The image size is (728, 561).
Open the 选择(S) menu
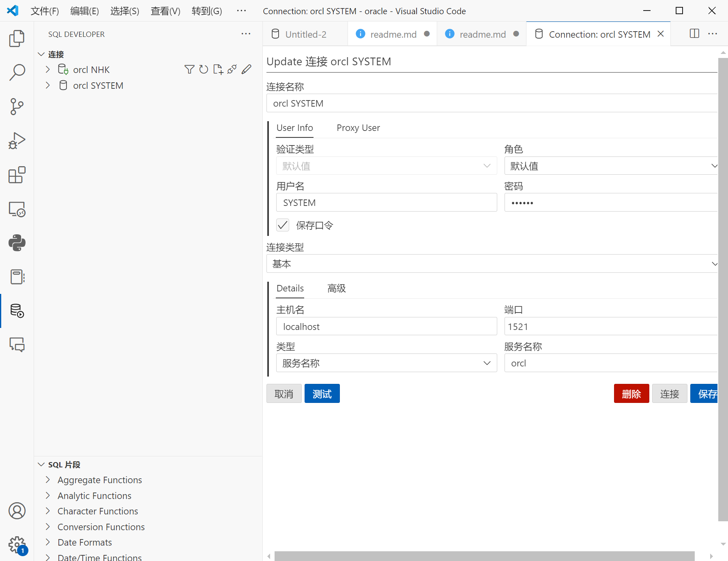pyautogui.click(x=125, y=11)
